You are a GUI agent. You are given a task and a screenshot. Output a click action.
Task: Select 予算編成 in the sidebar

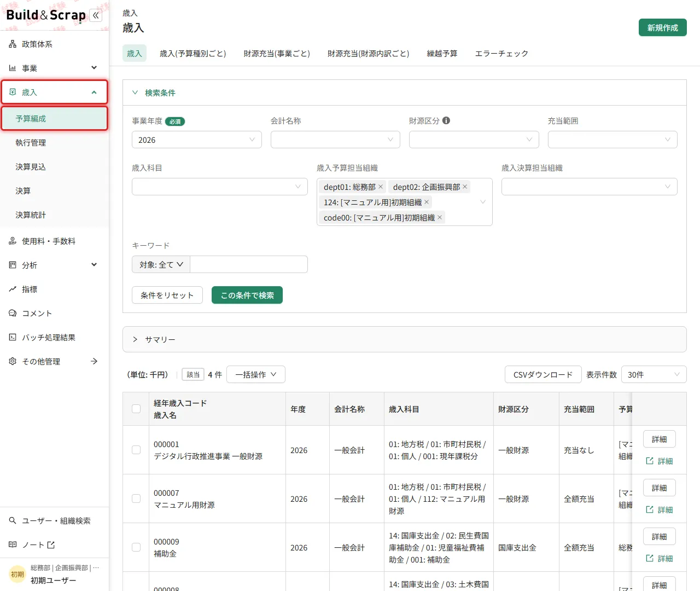55,119
